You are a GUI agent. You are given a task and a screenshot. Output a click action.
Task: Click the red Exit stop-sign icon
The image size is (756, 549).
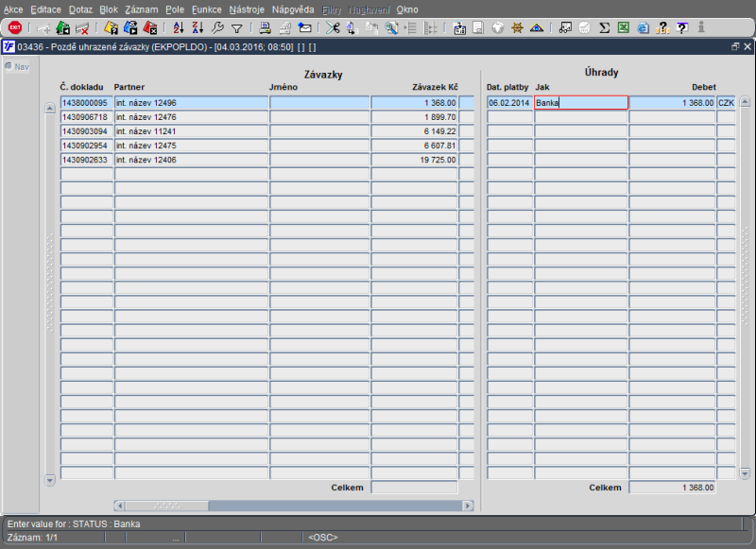14,28
